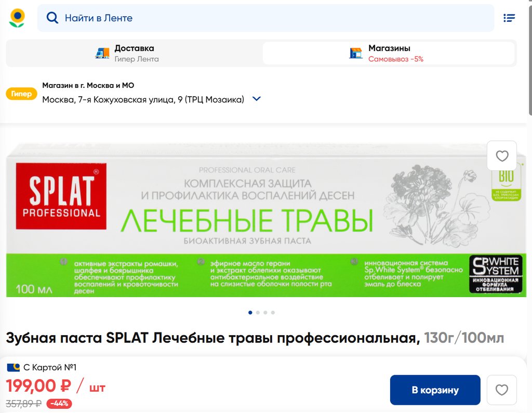Switch to the Магазины tab
The width and height of the screenshot is (532, 413).
coord(389,54)
